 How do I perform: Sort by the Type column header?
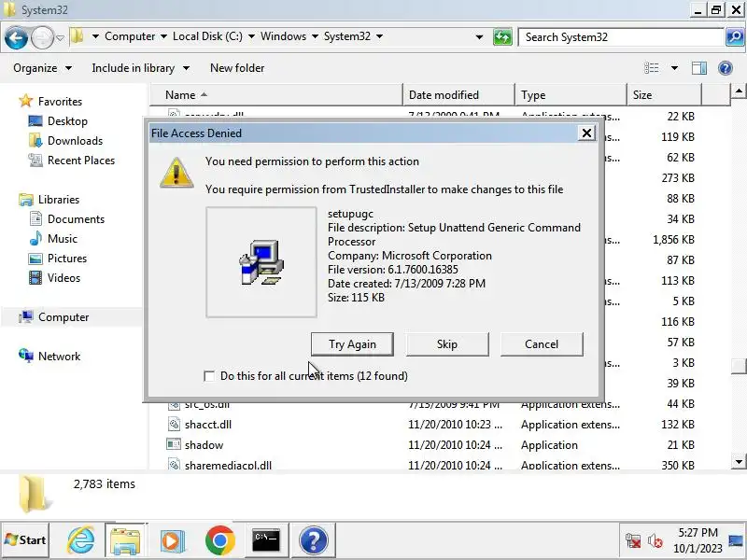click(571, 95)
